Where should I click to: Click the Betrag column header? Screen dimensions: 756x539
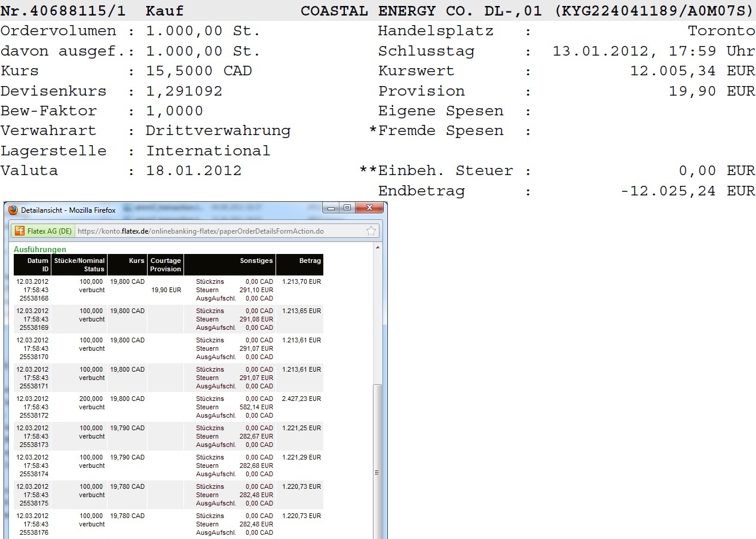point(299,265)
